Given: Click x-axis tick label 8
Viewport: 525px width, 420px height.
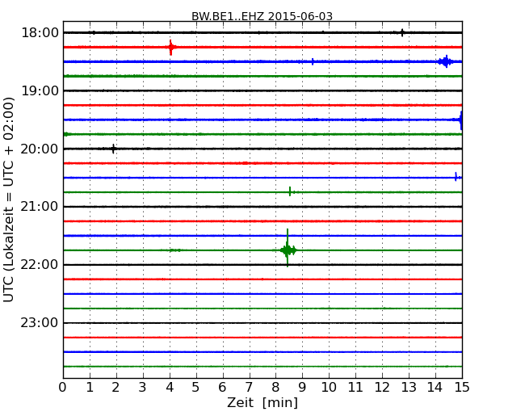Looking at the screenshot, I should click(275, 388).
